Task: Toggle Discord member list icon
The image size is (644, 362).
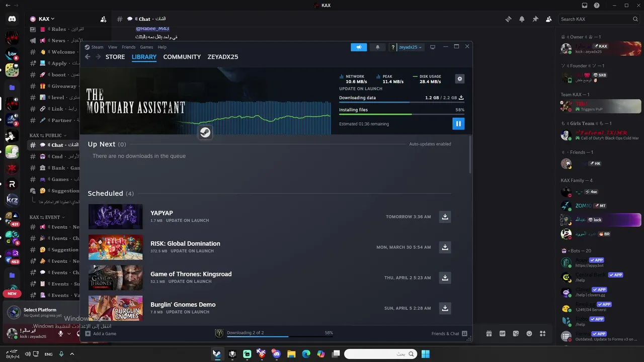Action: click(x=549, y=19)
